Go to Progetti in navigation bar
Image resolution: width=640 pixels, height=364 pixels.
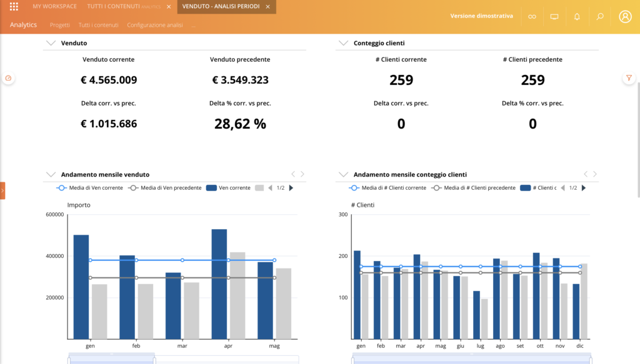tap(60, 26)
